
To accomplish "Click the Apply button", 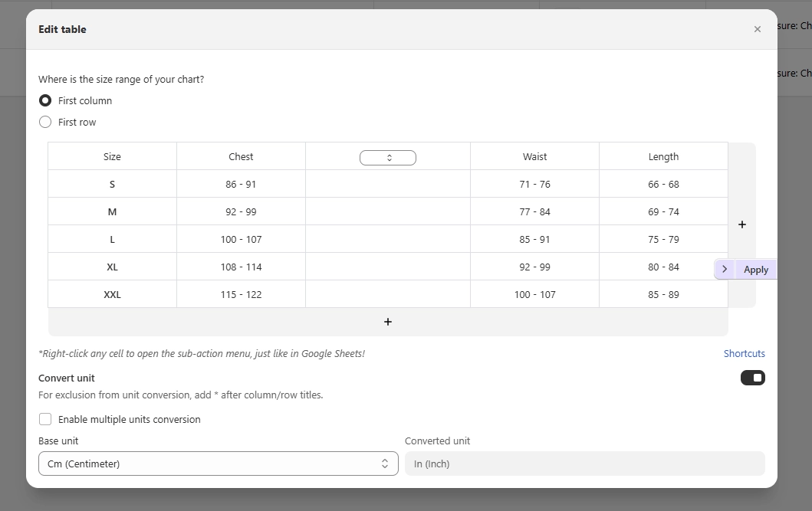I will (x=756, y=270).
